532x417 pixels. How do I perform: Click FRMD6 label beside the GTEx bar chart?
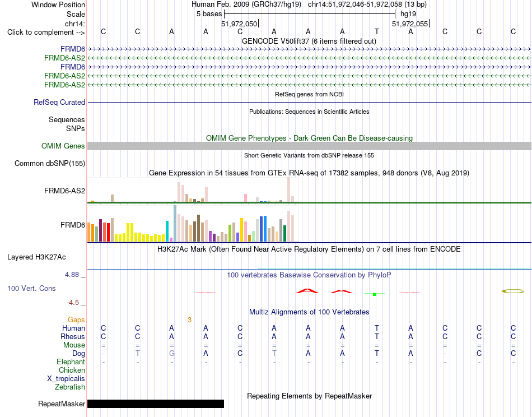(73, 225)
